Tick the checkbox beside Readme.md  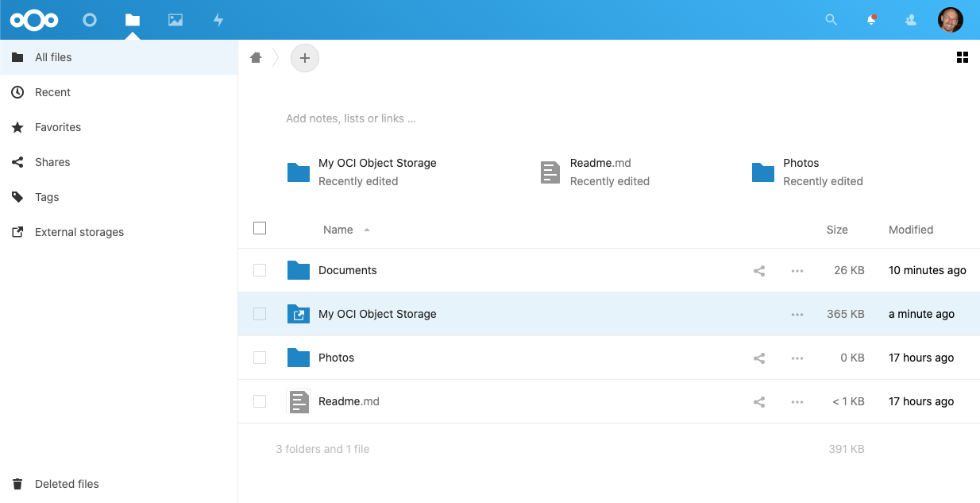point(260,401)
